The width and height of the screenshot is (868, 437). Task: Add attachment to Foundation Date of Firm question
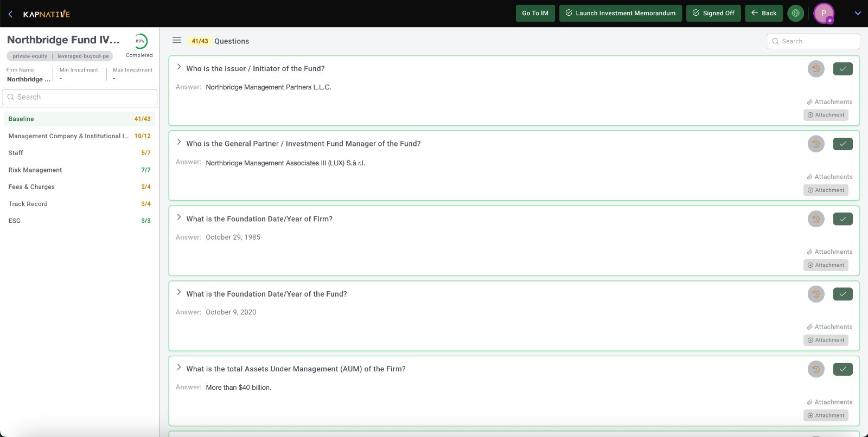pos(826,265)
